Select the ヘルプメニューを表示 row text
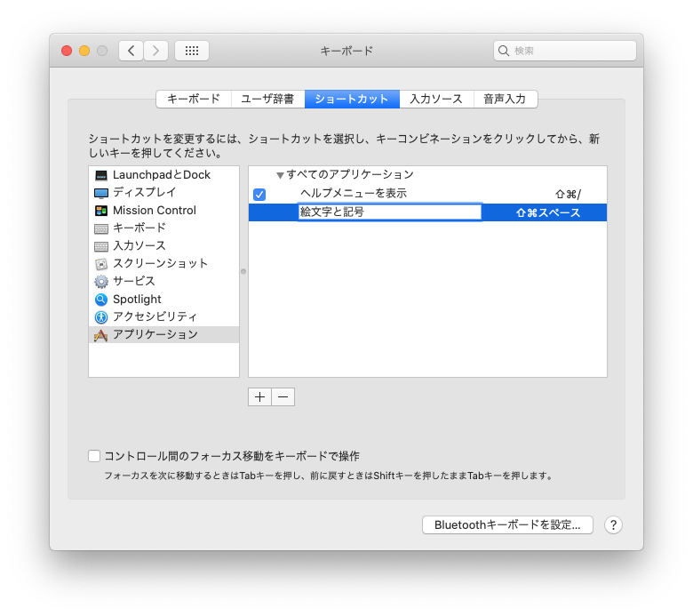 click(353, 193)
